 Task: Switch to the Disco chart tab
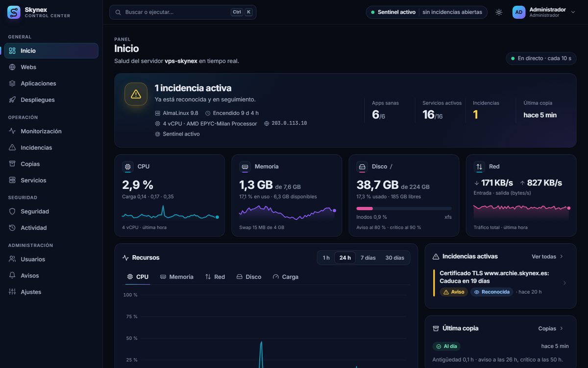point(249,277)
